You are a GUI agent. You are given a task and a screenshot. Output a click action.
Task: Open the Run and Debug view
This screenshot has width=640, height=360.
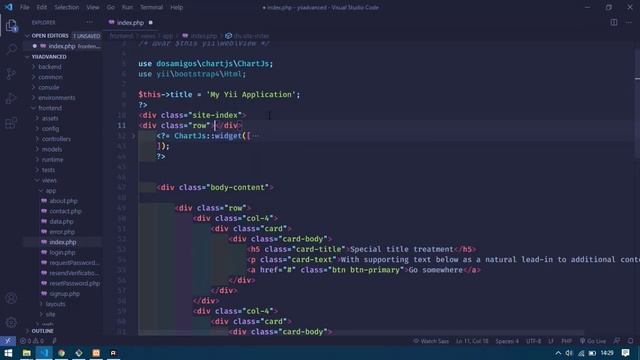[x=11, y=98]
